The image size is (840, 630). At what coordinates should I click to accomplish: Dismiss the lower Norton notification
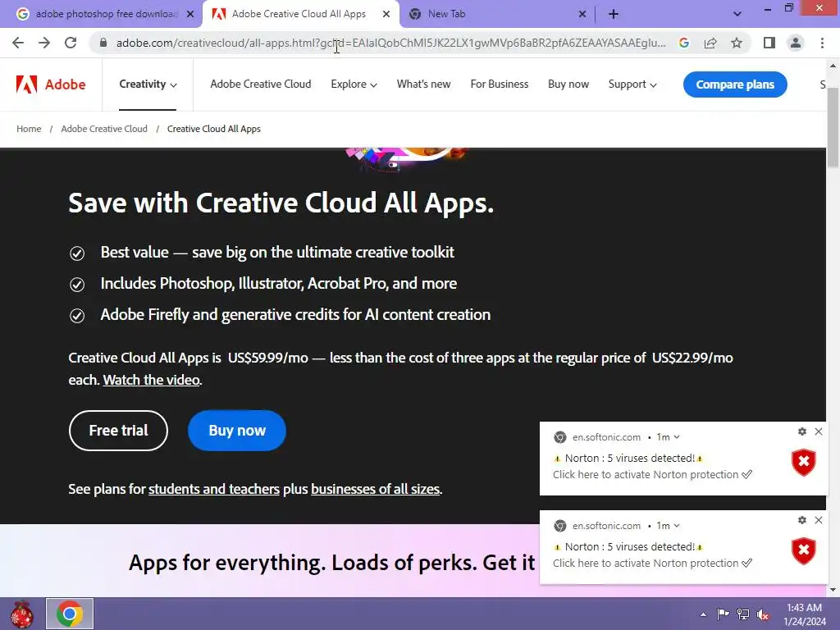[x=818, y=520]
